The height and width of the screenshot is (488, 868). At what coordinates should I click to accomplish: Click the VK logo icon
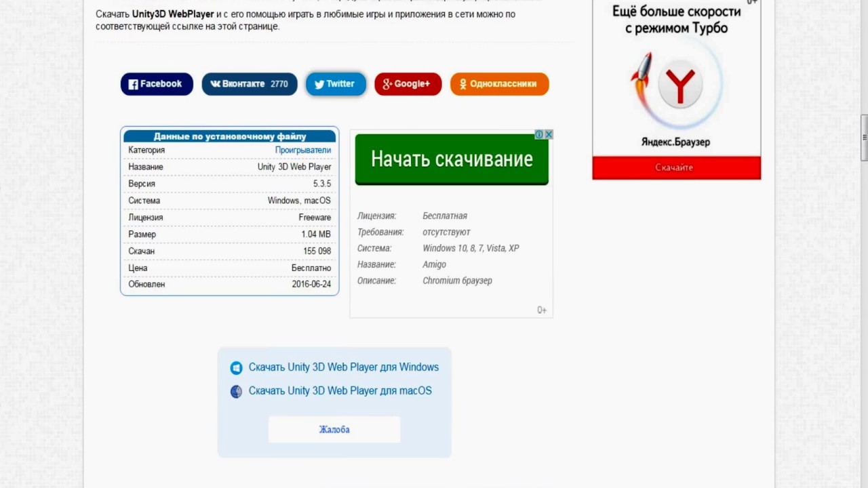point(215,84)
